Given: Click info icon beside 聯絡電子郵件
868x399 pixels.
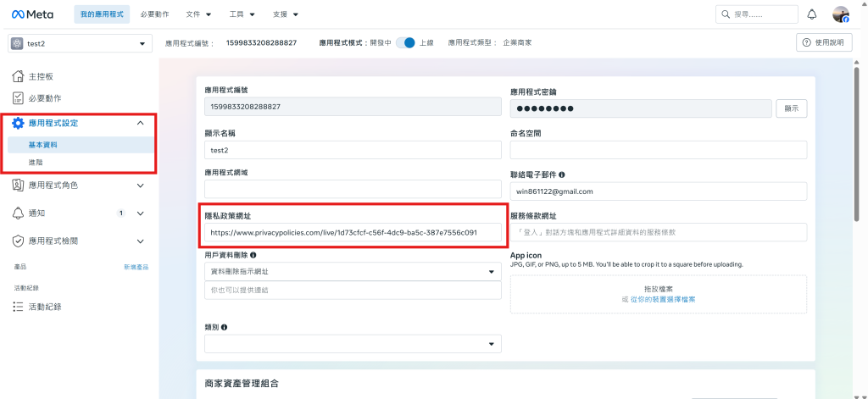Looking at the screenshot, I should coord(562,175).
